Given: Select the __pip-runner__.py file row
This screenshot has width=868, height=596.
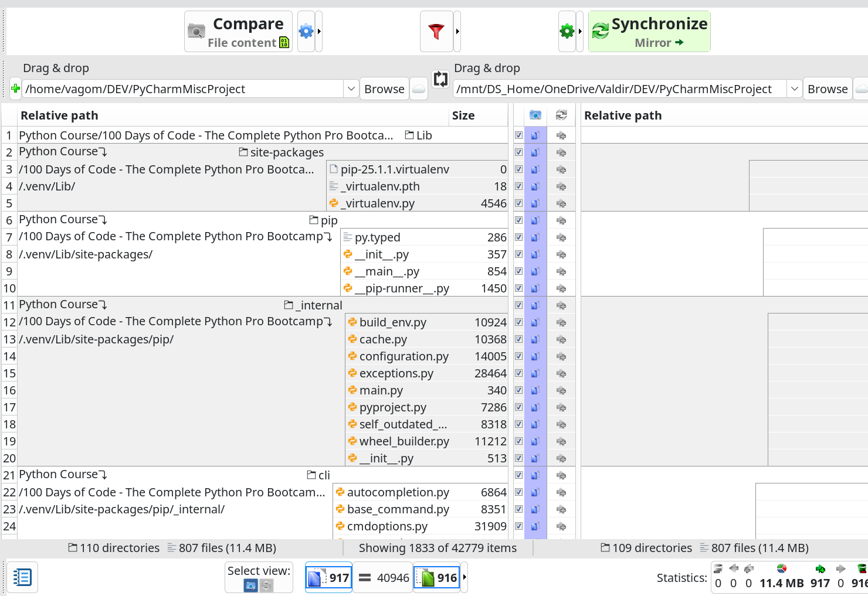Looking at the screenshot, I should [424, 288].
